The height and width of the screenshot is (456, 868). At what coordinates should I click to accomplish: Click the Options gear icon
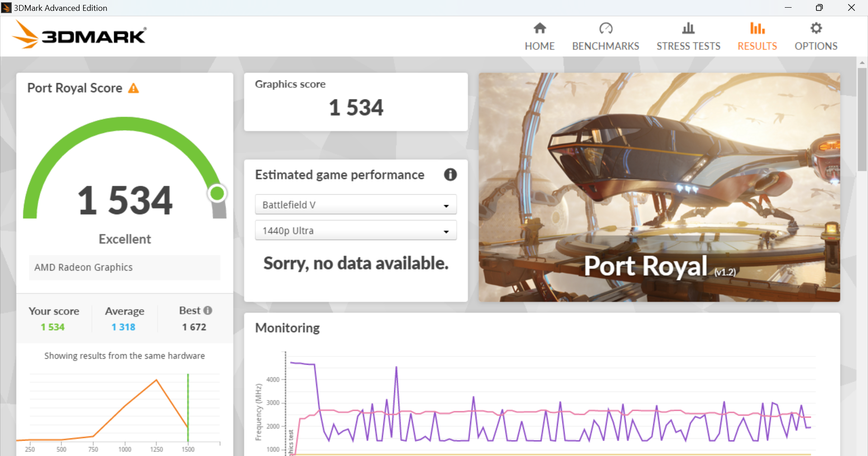click(x=816, y=28)
